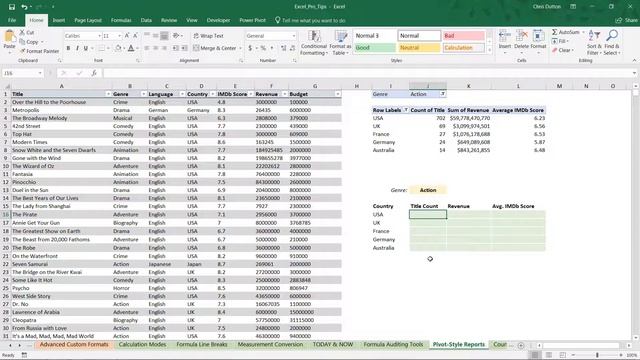Click Decrease Font Size icon
640x360 pixels.
click(136, 36)
